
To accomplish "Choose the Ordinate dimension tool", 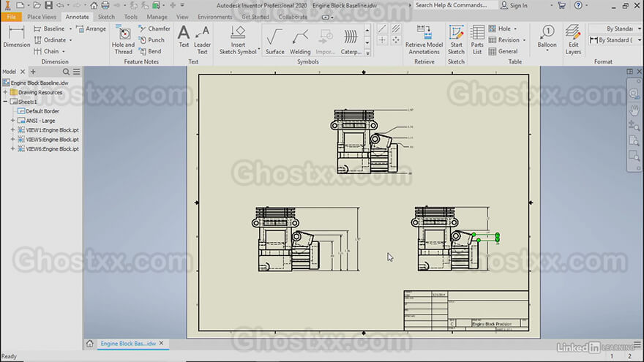I will [x=50, y=39].
